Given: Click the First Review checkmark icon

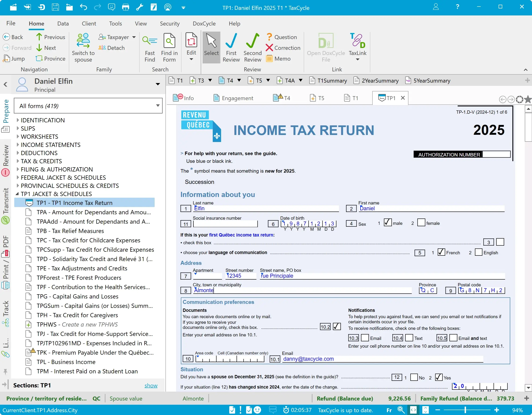Looking at the screenshot, I should 231,41.
